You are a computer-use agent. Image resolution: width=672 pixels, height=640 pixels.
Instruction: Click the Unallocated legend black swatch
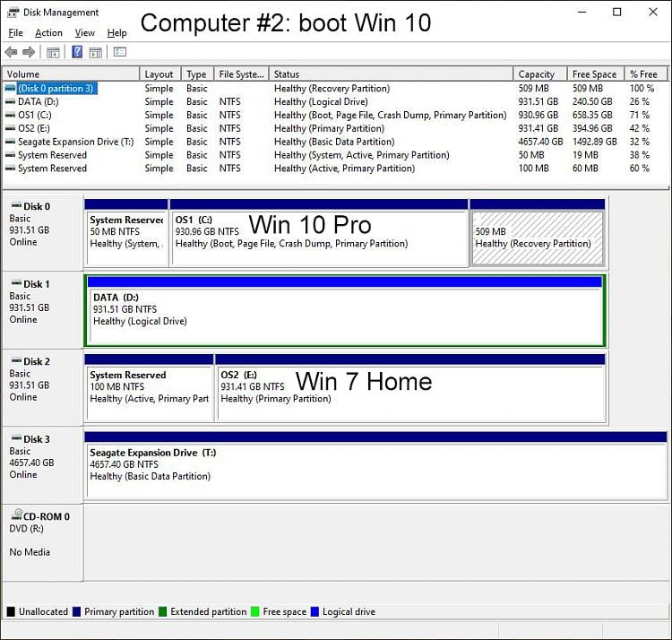[x=11, y=611]
